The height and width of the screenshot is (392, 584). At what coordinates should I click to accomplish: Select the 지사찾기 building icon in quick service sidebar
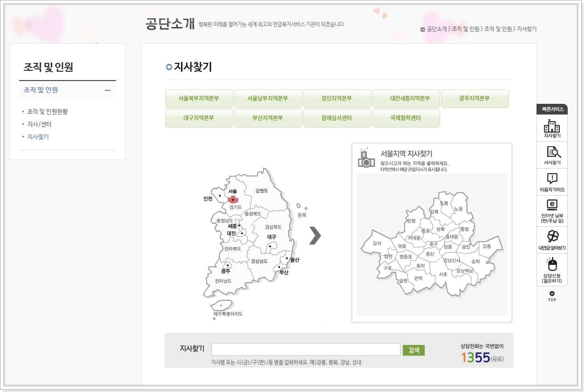tap(552, 127)
